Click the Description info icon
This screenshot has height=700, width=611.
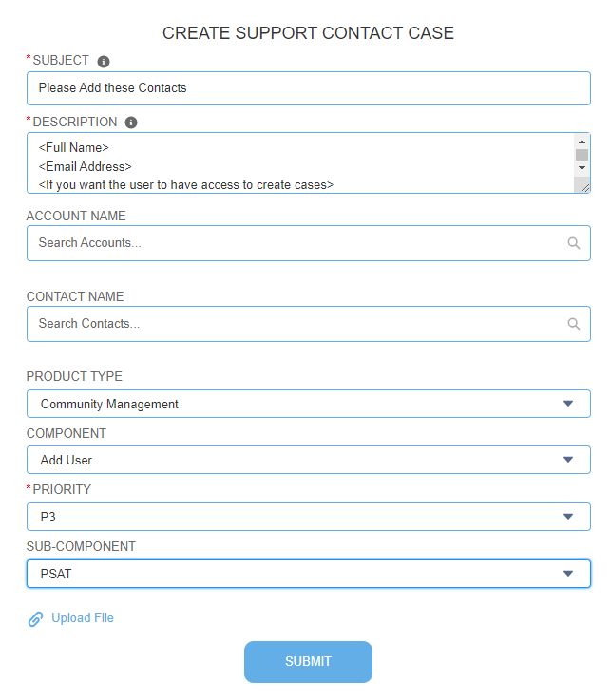coord(131,123)
